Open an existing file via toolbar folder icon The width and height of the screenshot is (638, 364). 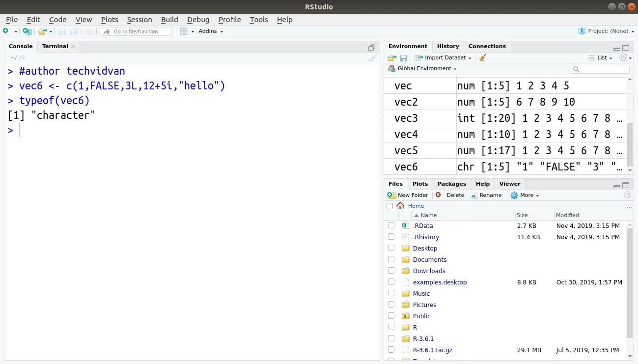pos(42,31)
